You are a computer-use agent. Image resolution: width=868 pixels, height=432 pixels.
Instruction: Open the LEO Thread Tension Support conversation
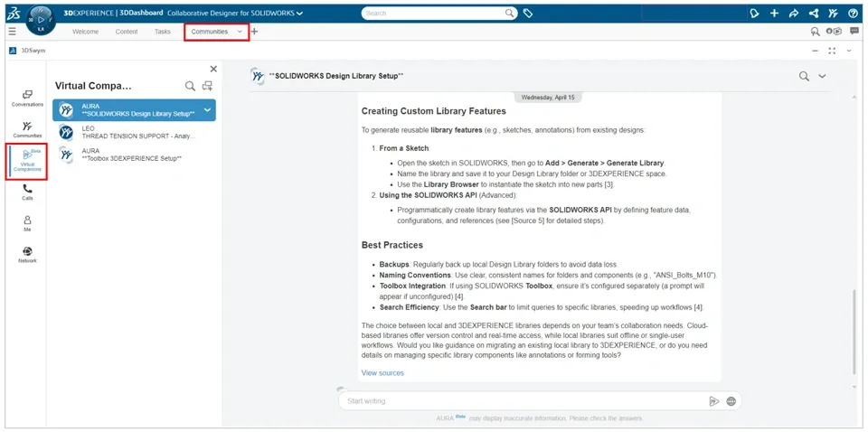pos(135,132)
